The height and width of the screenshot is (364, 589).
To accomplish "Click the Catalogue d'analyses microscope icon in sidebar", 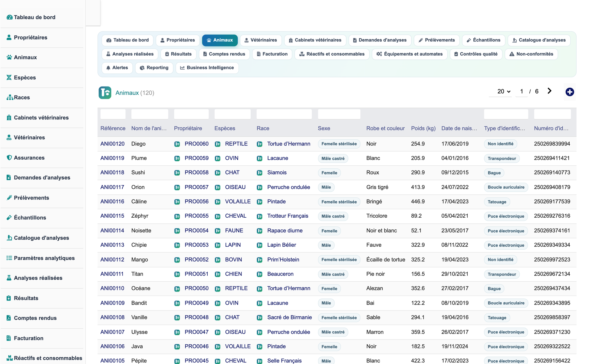I will point(9,238).
